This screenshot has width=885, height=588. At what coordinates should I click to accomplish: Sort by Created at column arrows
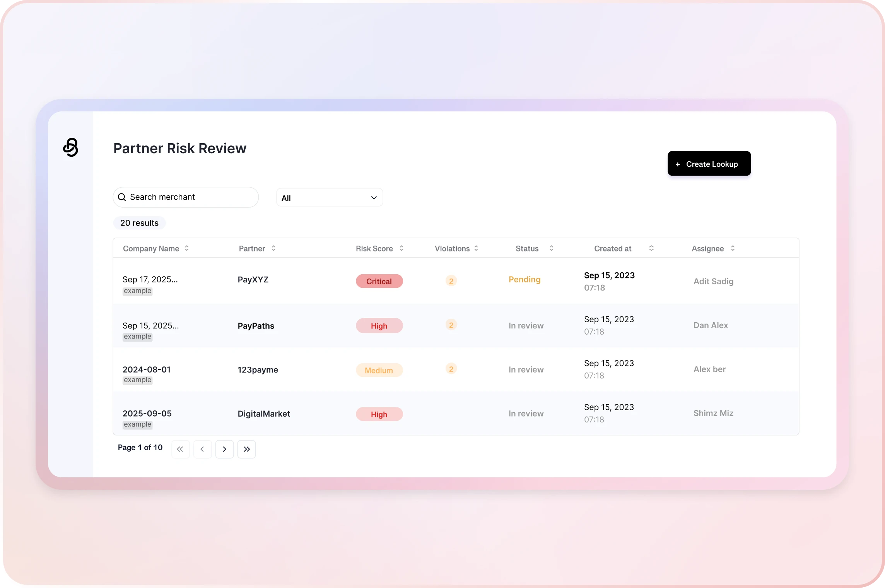pyautogui.click(x=651, y=248)
